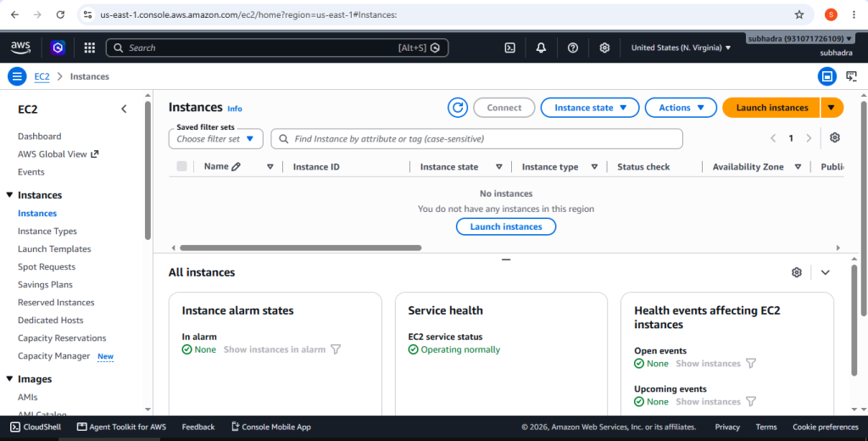
Task: Sort by Instance type column arrow
Action: [594, 167]
